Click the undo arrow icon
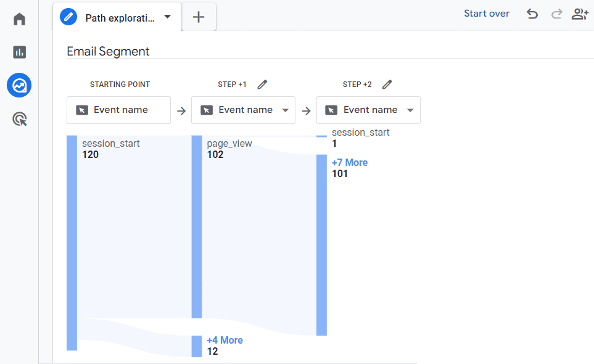Viewport: 594px width, 364px height. [x=532, y=14]
